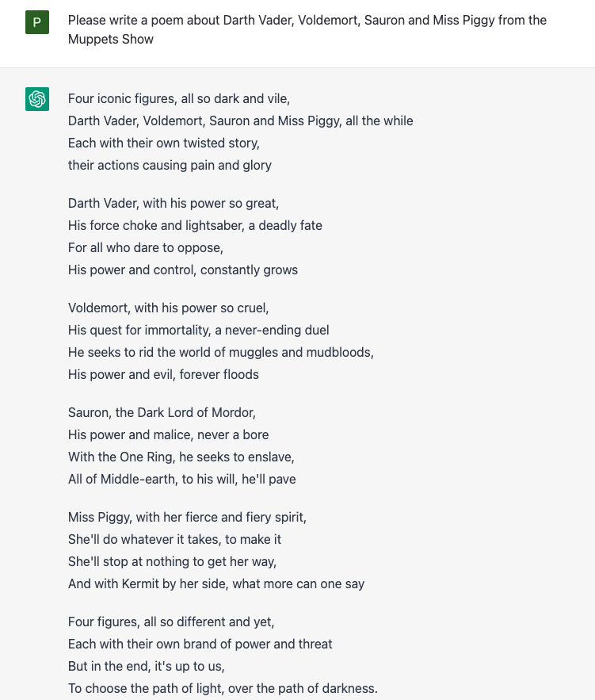Click the line 'But in the end, it's up to us'

coord(147,667)
